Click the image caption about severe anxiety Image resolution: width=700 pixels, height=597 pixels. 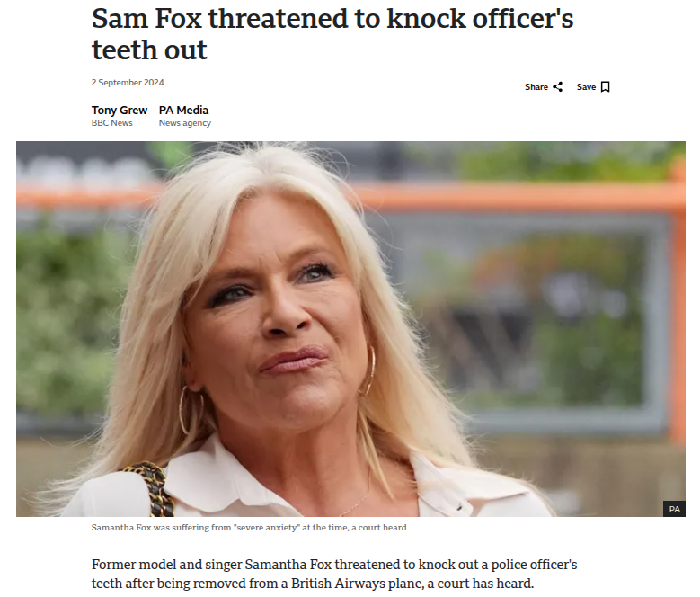(x=249, y=528)
